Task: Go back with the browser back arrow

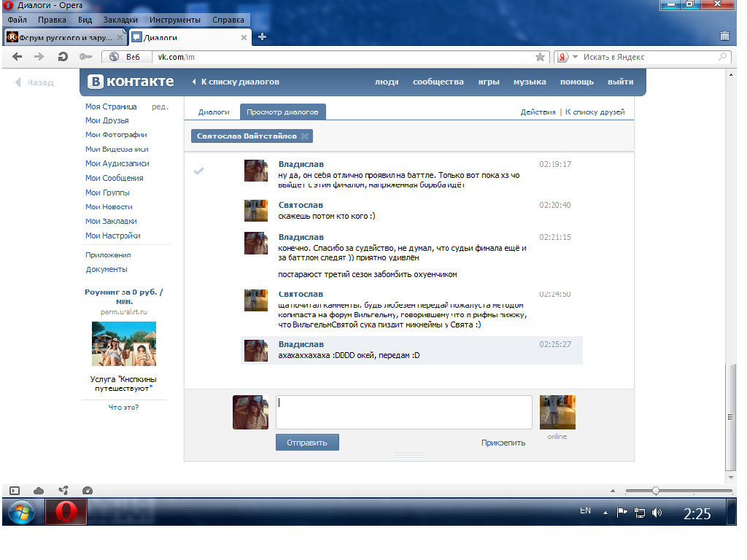Action: coord(18,57)
